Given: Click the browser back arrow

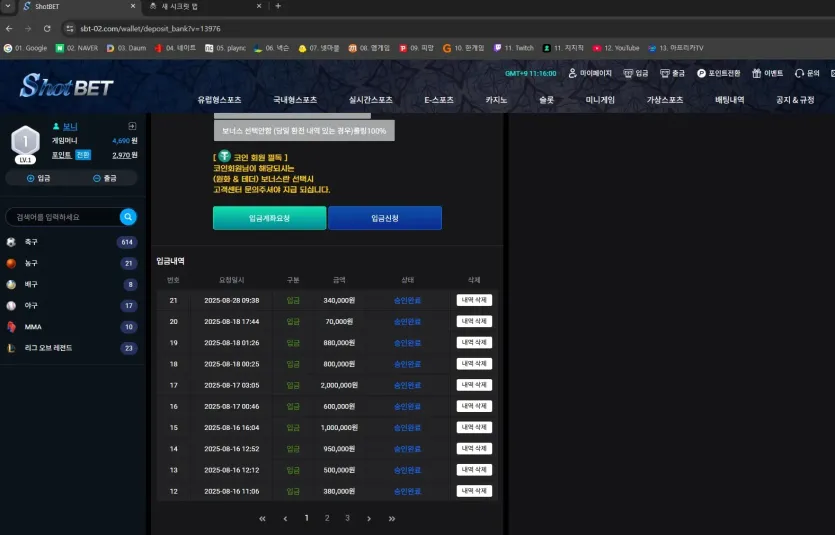Looking at the screenshot, I should pyautogui.click(x=9, y=29).
